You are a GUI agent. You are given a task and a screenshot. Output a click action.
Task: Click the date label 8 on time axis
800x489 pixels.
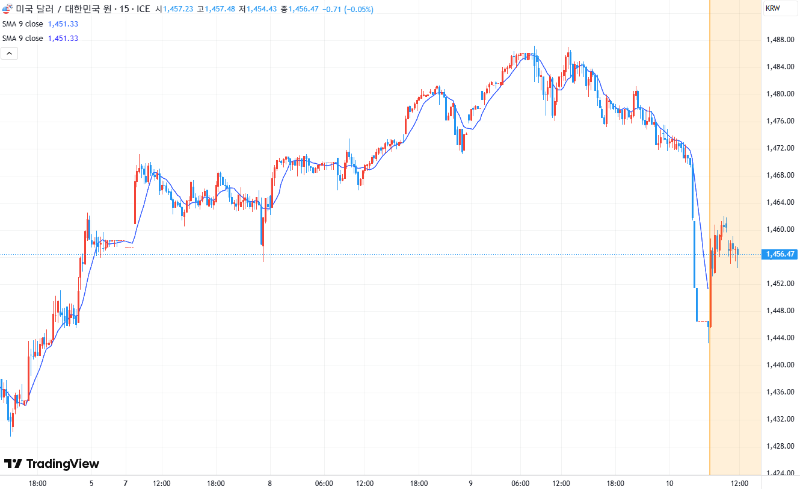coord(270,483)
